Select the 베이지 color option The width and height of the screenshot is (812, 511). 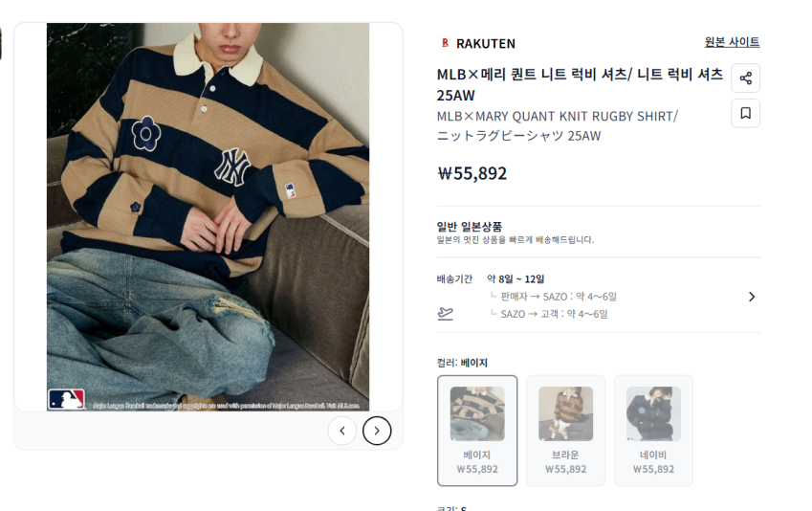click(477, 431)
